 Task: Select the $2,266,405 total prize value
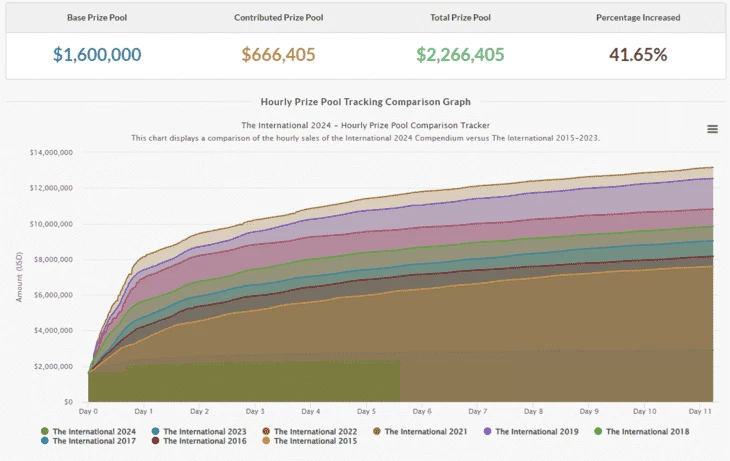point(460,54)
